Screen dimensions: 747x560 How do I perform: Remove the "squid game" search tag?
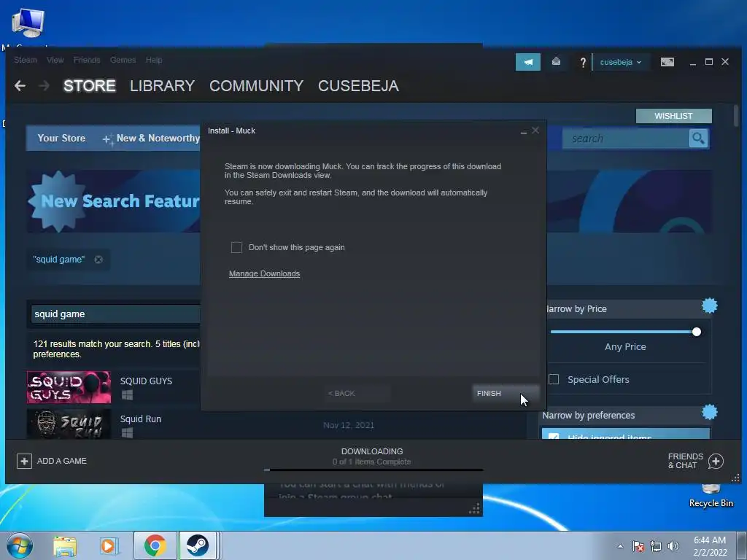[98, 260]
